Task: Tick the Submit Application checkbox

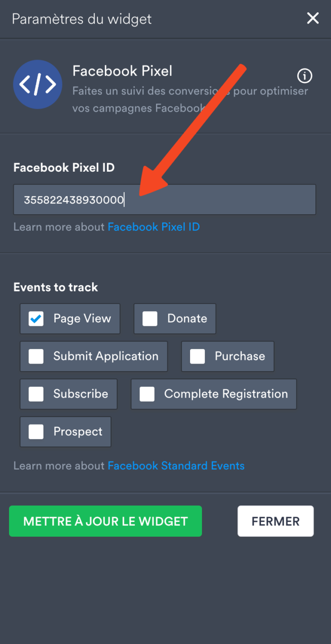Action: coord(36,356)
